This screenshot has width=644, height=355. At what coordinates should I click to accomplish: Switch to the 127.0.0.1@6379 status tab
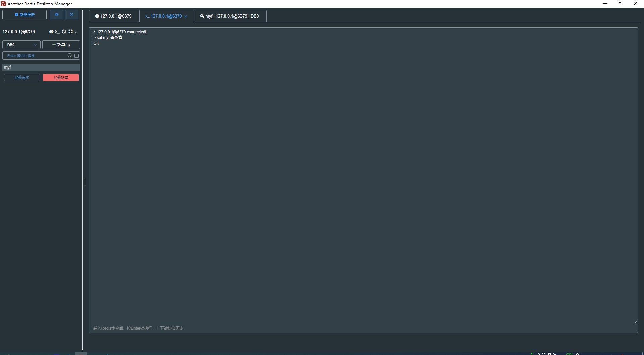coord(113,16)
